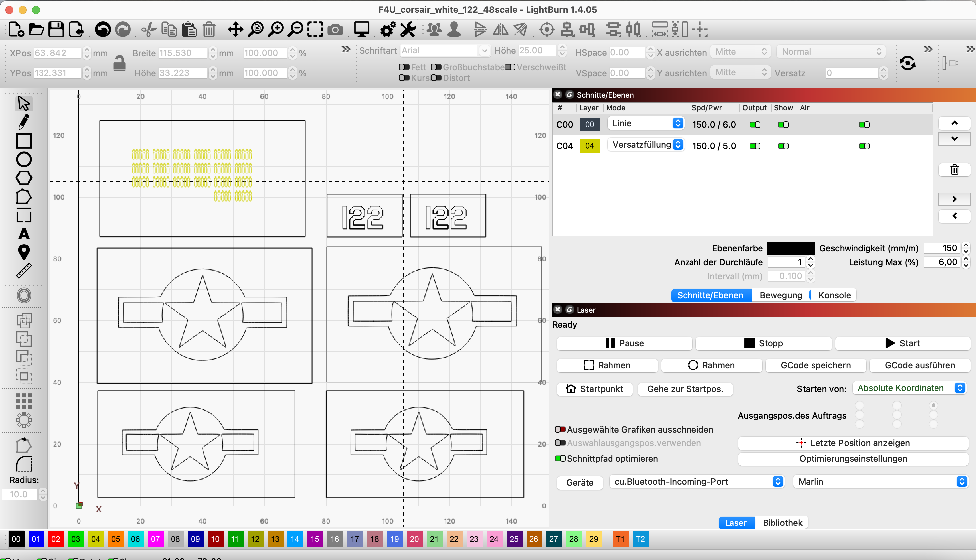
Task: Open a project with folder icon
Action: [x=36, y=29]
